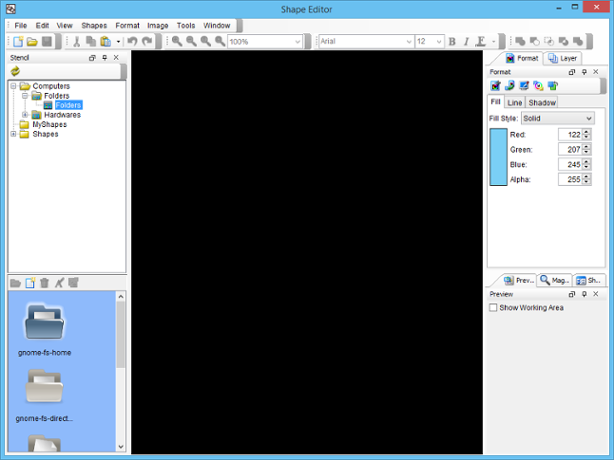Screen dimensions: 614x460
Task: Click the Undo arrow icon
Action: (132, 41)
